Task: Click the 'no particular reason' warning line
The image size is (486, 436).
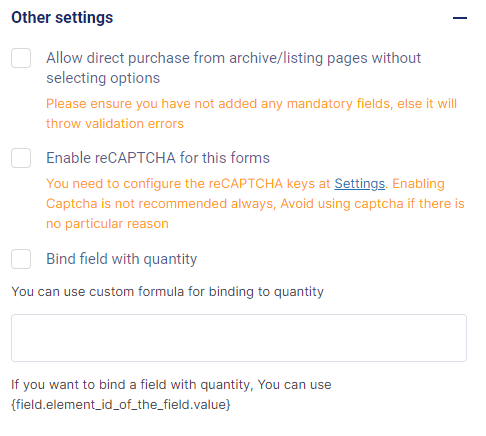Action: 107,224
